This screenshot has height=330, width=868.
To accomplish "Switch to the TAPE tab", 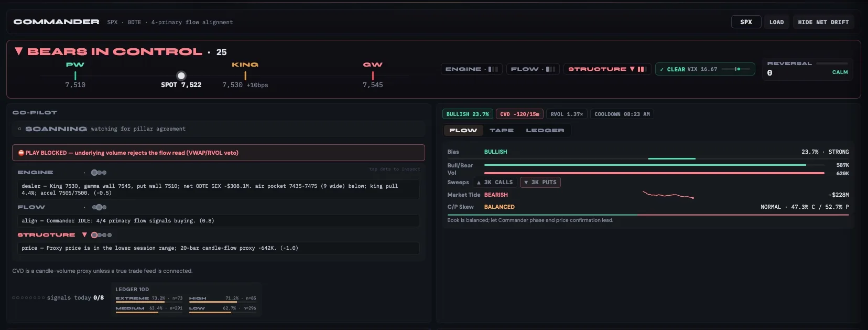I will pos(502,130).
